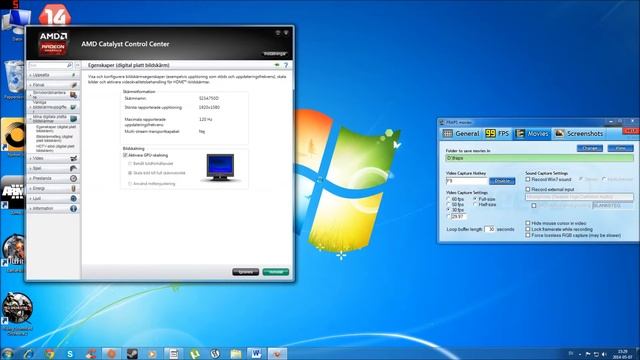Select the Battlefield desktop shortcut
Image resolution: width=640 pixels, height=360 pixels.
pyautogui.click(x=14, y=253)
